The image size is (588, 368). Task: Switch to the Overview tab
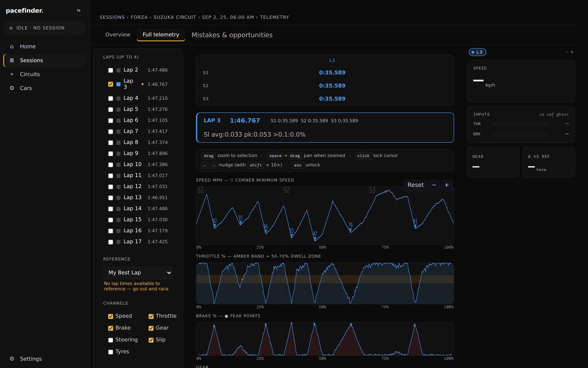(x=118, y=35)
